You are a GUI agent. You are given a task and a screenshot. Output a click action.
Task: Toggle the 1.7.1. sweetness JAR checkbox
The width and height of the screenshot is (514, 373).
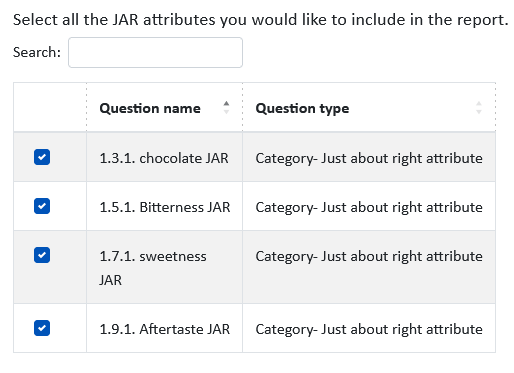point(42,255)
